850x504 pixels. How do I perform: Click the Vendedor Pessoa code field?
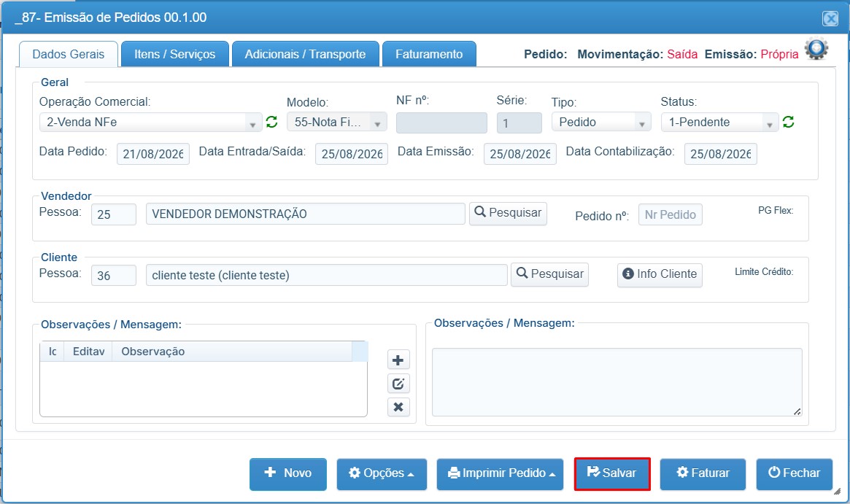point(113,214)
